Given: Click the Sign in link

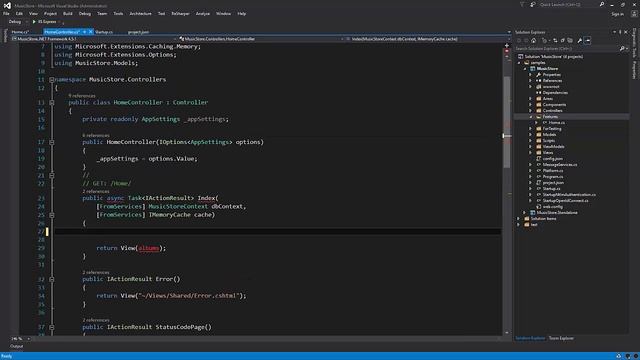Looking at the screenshot, I should pyautogui.click(x=617, y=14).
